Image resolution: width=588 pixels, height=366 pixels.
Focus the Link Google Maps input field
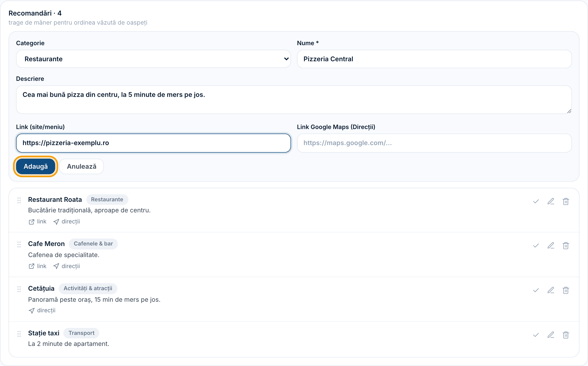(434, 143)
